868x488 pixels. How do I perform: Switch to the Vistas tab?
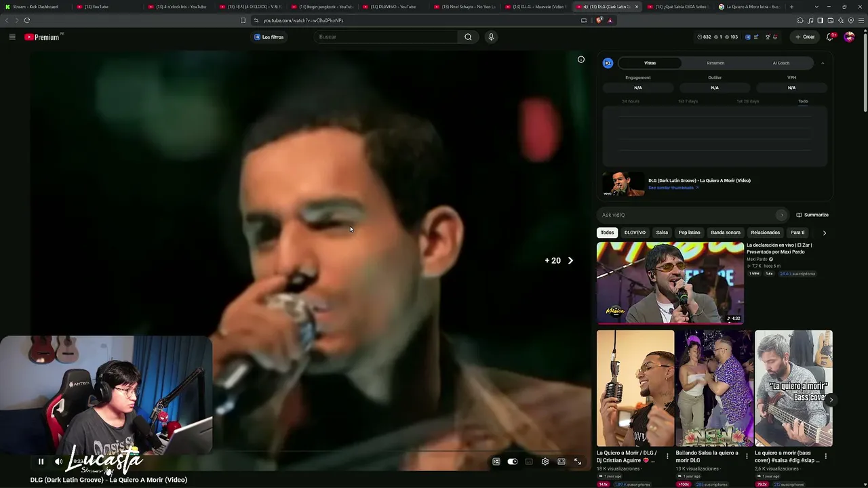pos(650,63)
